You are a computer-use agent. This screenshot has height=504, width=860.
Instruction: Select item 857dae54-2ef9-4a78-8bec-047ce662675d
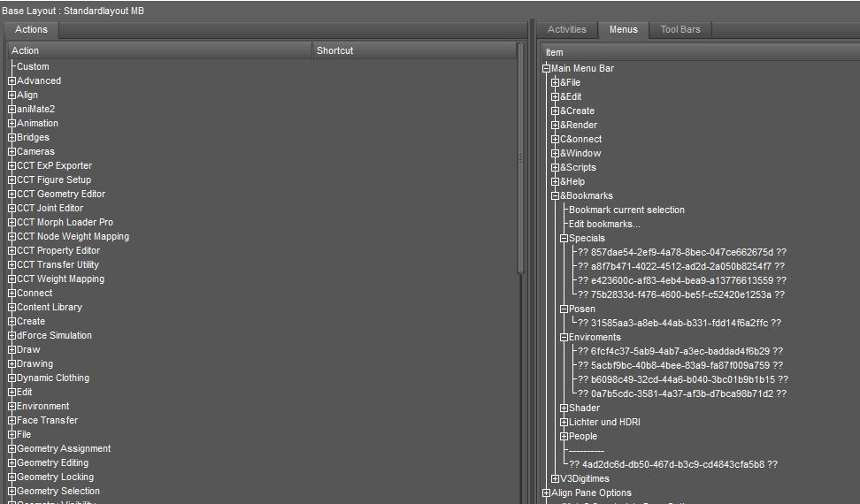682,253
